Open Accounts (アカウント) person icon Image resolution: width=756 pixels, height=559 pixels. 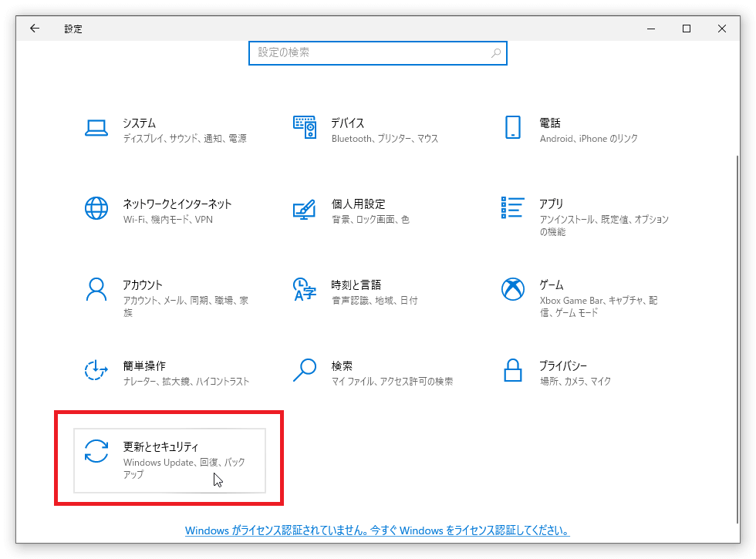96,289
